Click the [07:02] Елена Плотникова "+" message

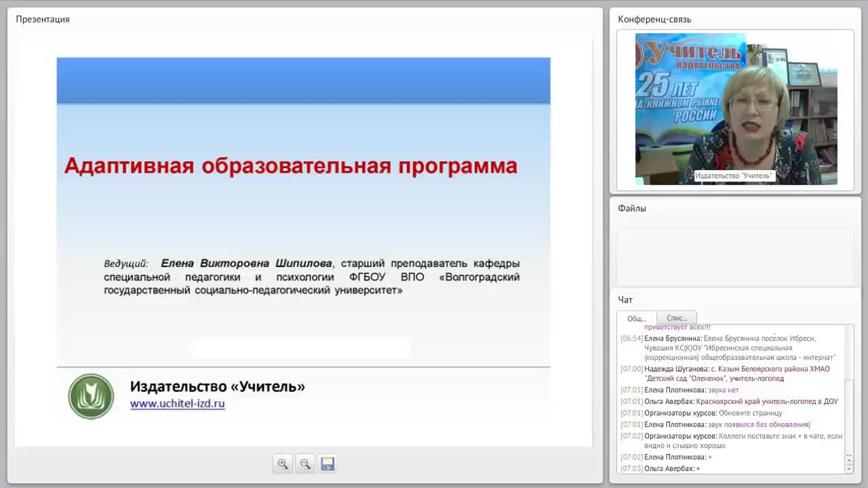point(666,457)
